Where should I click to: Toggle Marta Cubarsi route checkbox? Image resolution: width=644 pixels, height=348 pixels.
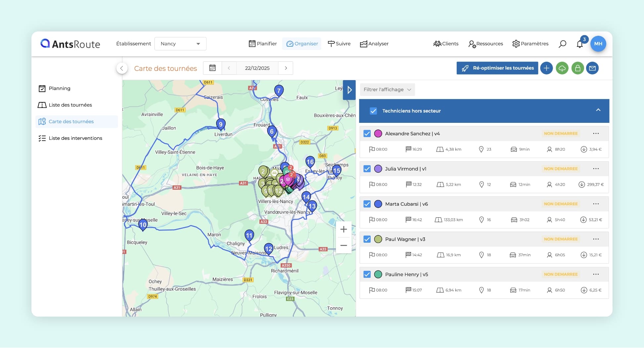(367, 204)
